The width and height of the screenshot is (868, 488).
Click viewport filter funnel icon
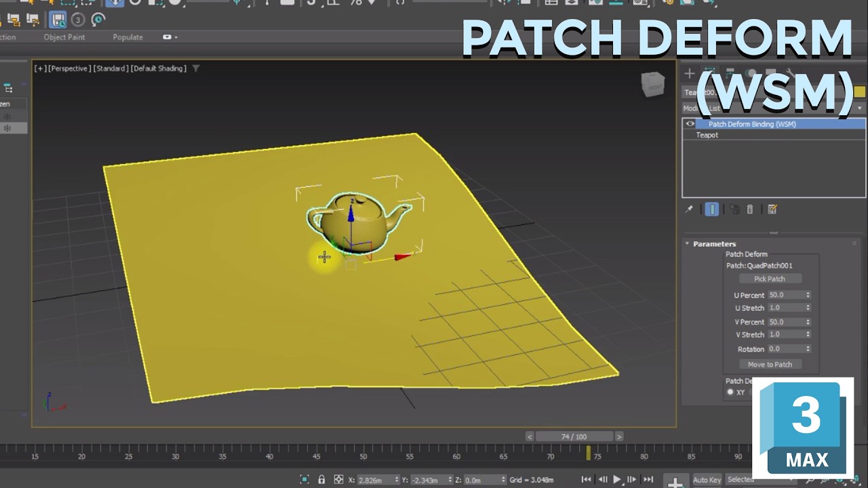point(196,68)
